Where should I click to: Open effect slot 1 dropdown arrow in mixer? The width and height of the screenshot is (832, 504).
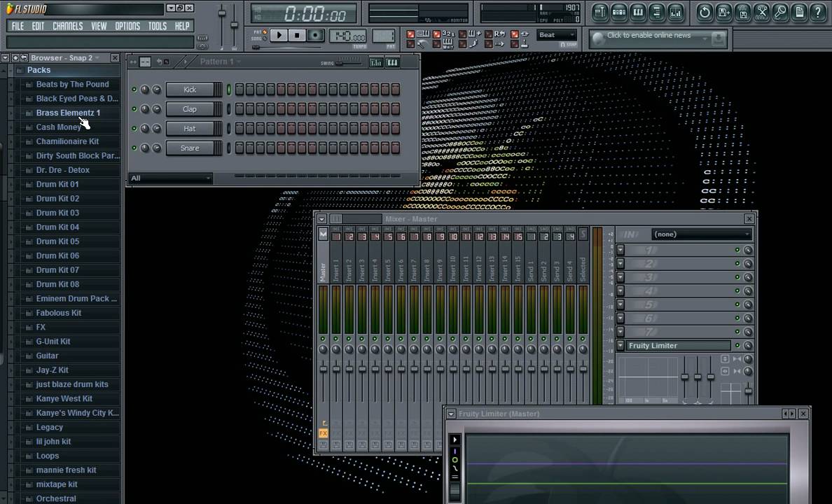pyautogui.click(x=620, y=250)
